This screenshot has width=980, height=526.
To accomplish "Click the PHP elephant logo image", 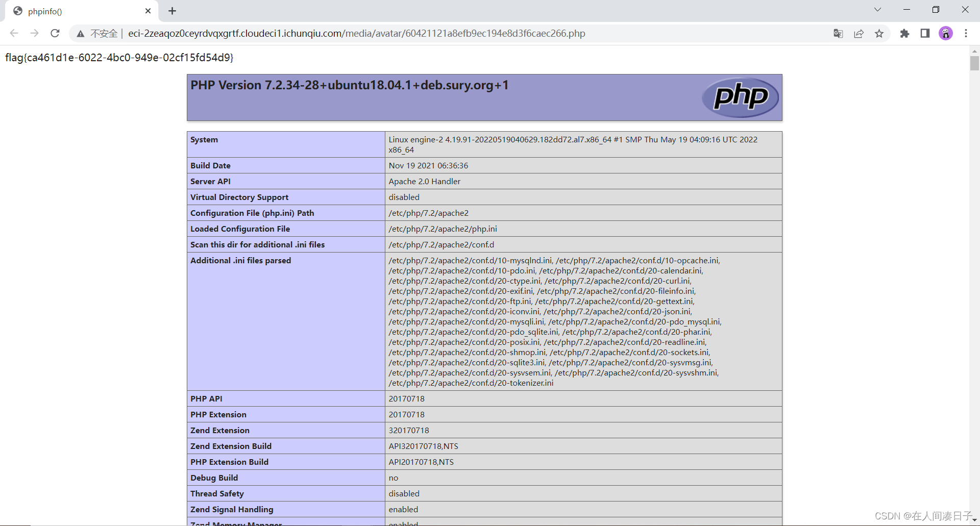I will pyautogui.click(x=740, y=97).
